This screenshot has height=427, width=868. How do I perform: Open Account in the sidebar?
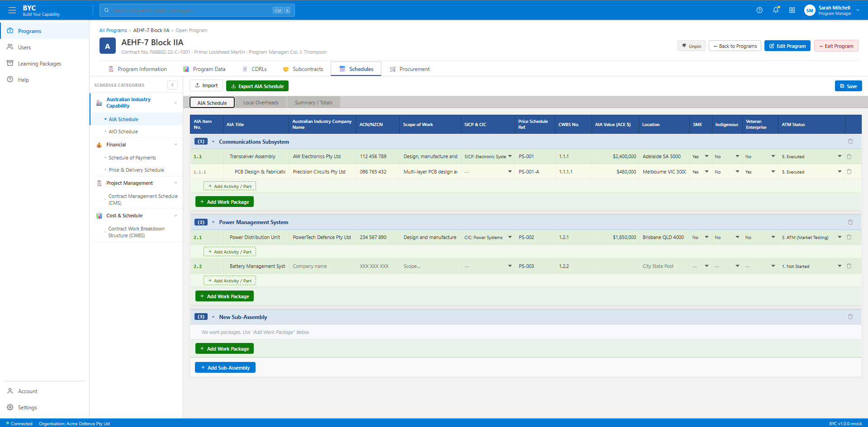[45, 391]
